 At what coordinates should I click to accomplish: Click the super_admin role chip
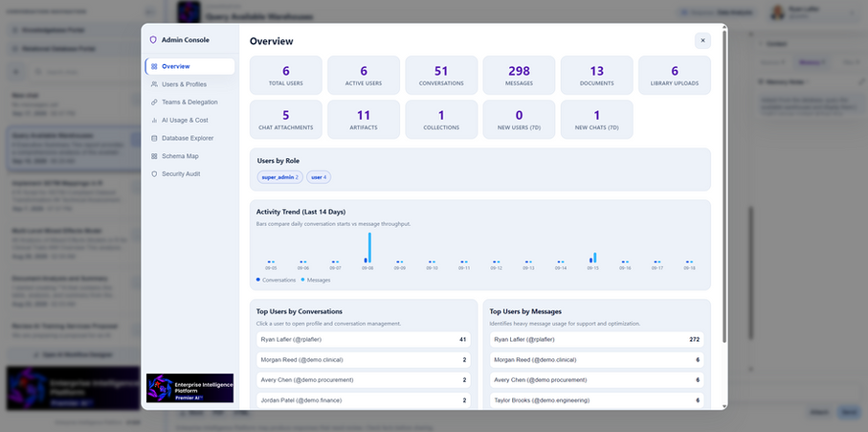[x=280, y=177]
